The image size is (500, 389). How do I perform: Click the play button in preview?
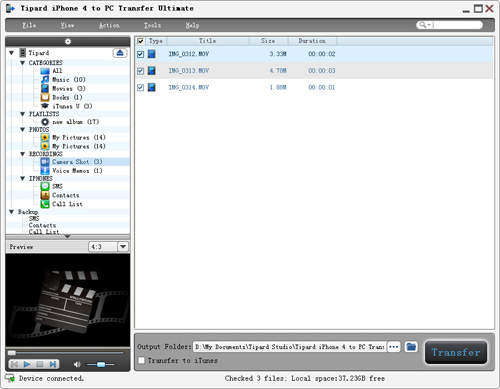coord(27,364)
